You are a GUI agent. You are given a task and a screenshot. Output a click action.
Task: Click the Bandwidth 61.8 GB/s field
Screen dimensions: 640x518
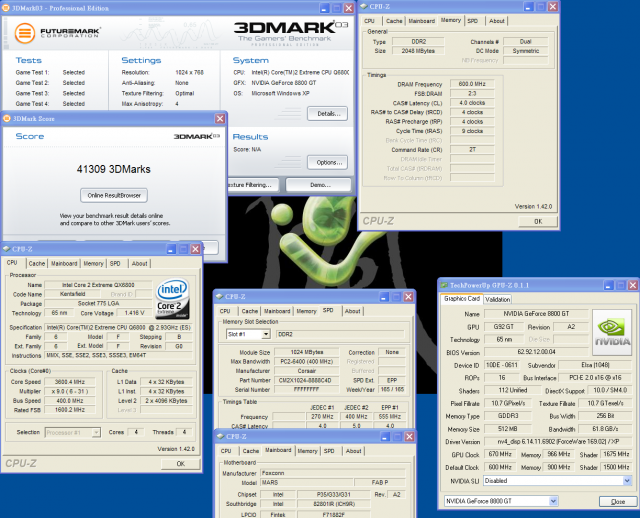[605, 429]
